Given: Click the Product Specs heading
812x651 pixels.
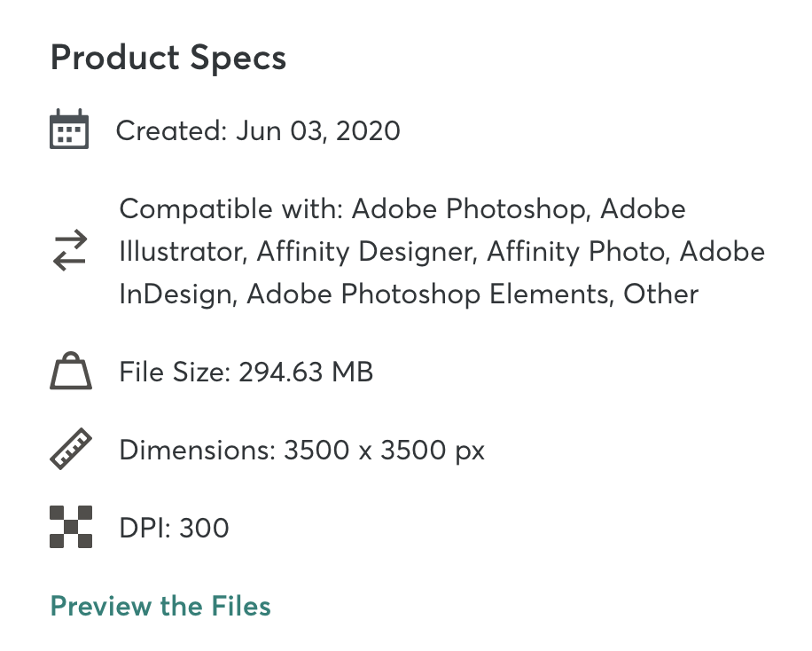Looking at the screenshot, I should point(168,58).
